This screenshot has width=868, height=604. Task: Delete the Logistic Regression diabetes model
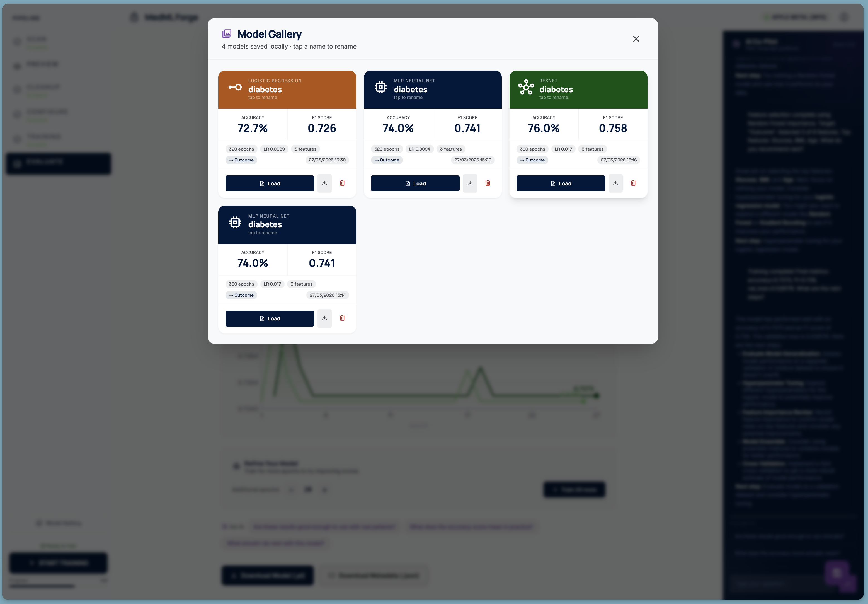(342, 183)
